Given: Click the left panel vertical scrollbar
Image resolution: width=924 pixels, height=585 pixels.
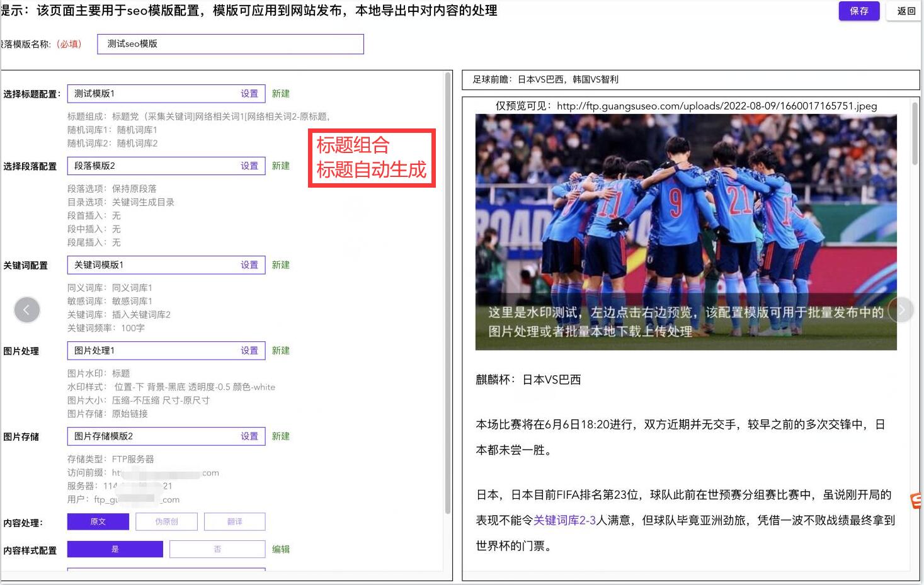Looking at the screenshot, I should [448, 293].
